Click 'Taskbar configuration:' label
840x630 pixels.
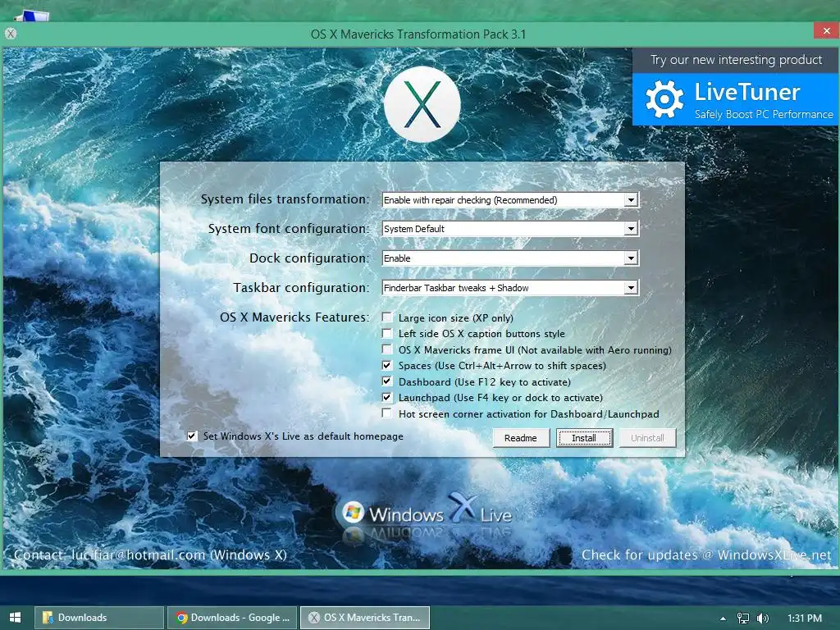pyautogui.click(x=302, y=288)
